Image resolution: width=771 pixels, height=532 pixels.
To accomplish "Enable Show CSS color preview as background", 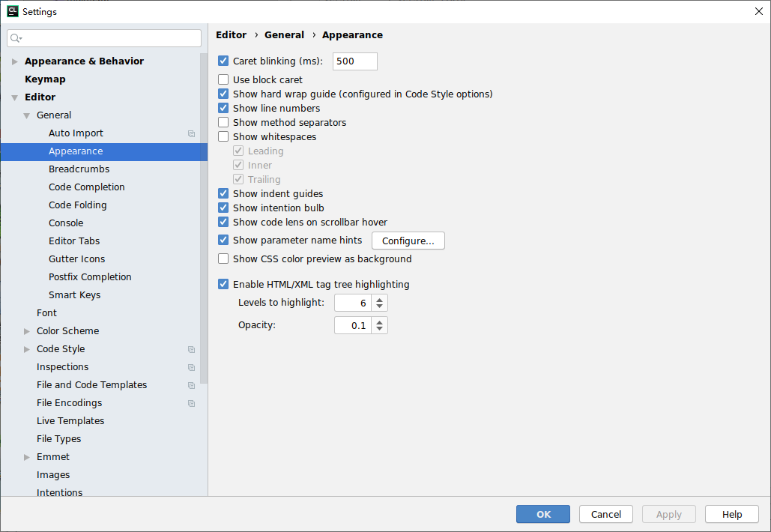I will [x=223, y=259].
